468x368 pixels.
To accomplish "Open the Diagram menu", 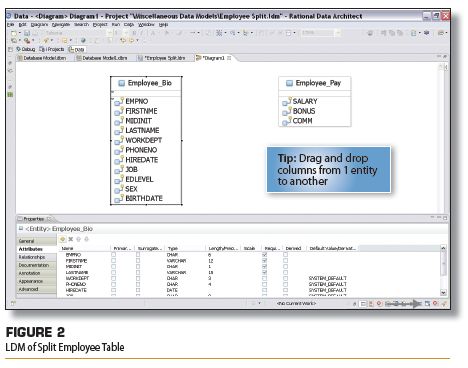I will pyautogui.click(x=39, y=25).
